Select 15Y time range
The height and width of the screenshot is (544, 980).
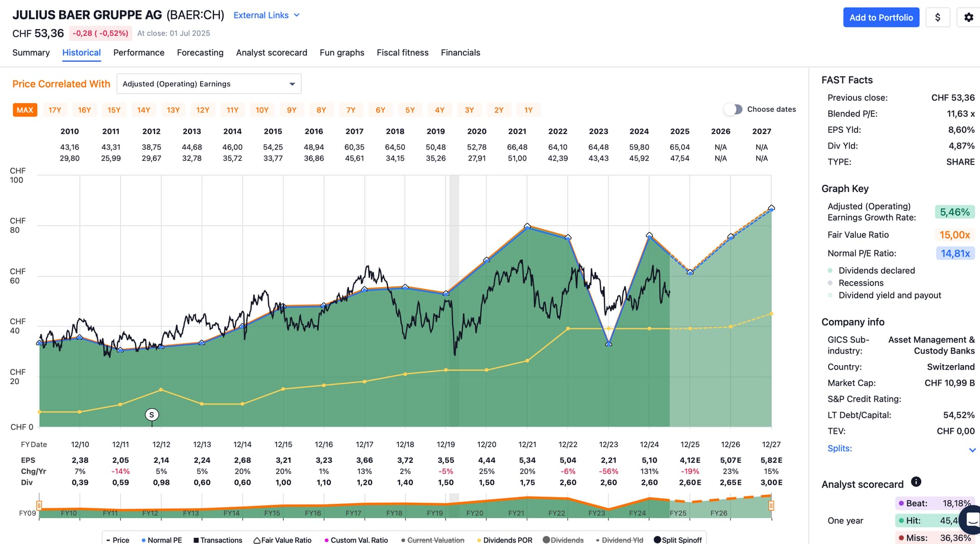[x=114, y=110]
